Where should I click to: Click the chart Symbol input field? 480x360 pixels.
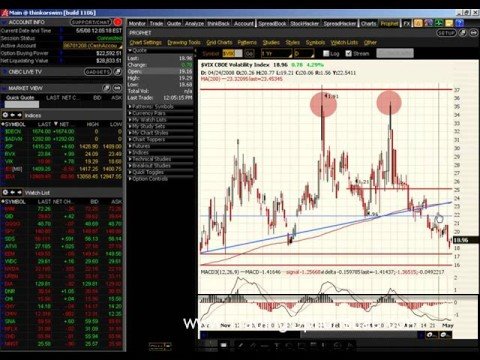[232, 53]
